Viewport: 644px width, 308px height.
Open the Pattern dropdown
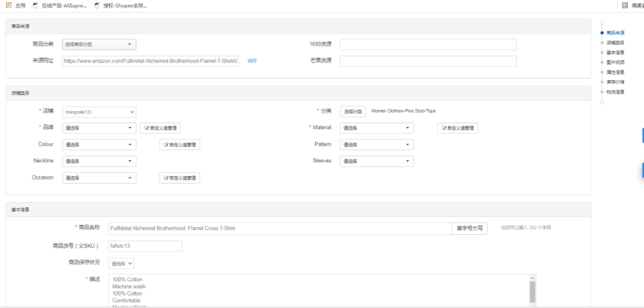377,145
